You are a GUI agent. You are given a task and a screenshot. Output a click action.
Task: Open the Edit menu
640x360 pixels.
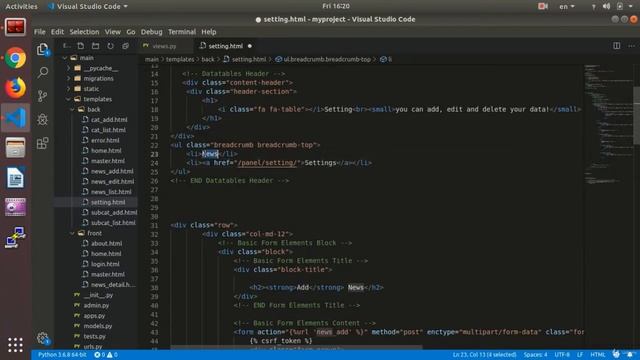57,32
